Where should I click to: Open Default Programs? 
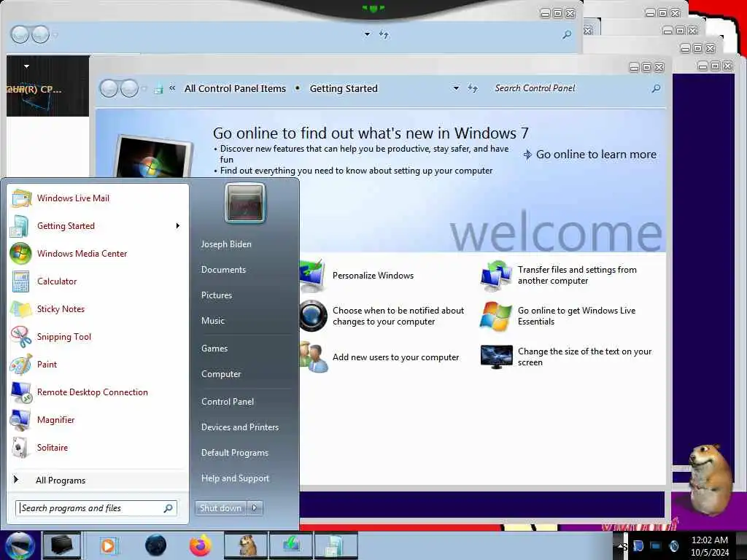coord(234,453)
